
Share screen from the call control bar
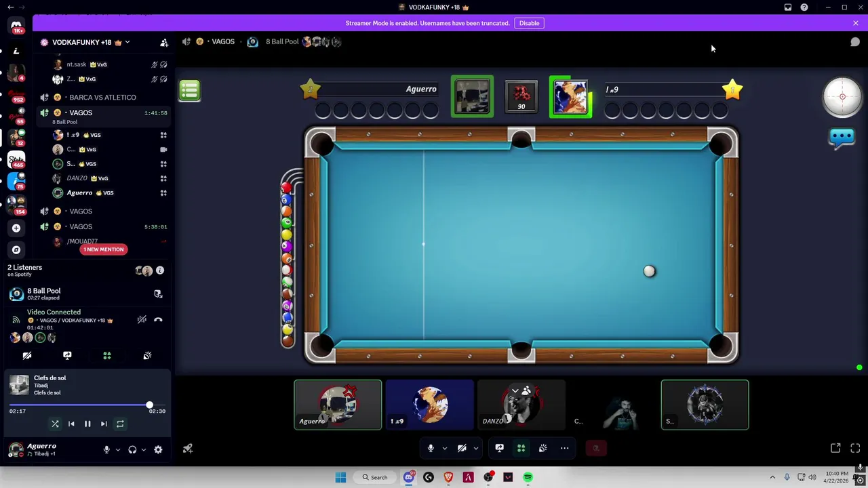(x=499, y=448)
